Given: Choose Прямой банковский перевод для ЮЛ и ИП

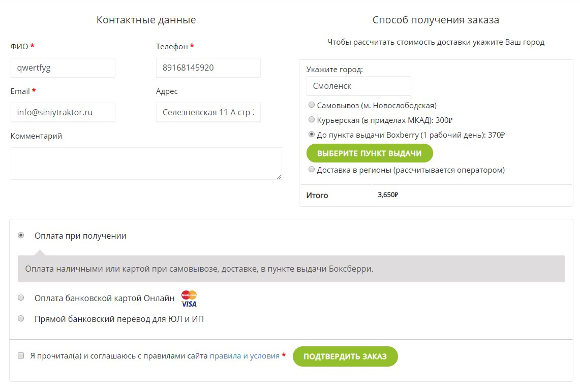Looking at the screenshot, I should coord(21,318).
